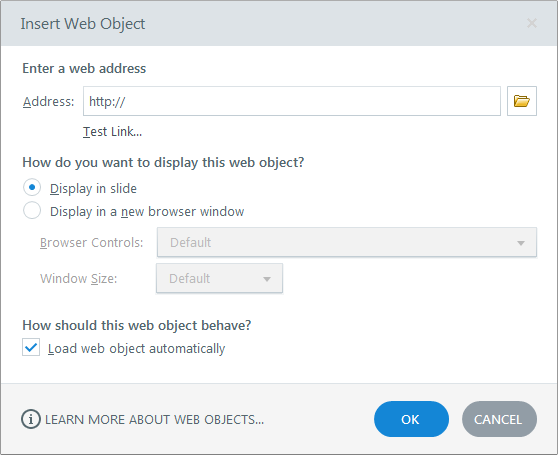The image size is (558, 455).
Task: Click Test Link below the address
Action: tap(112, 132)
